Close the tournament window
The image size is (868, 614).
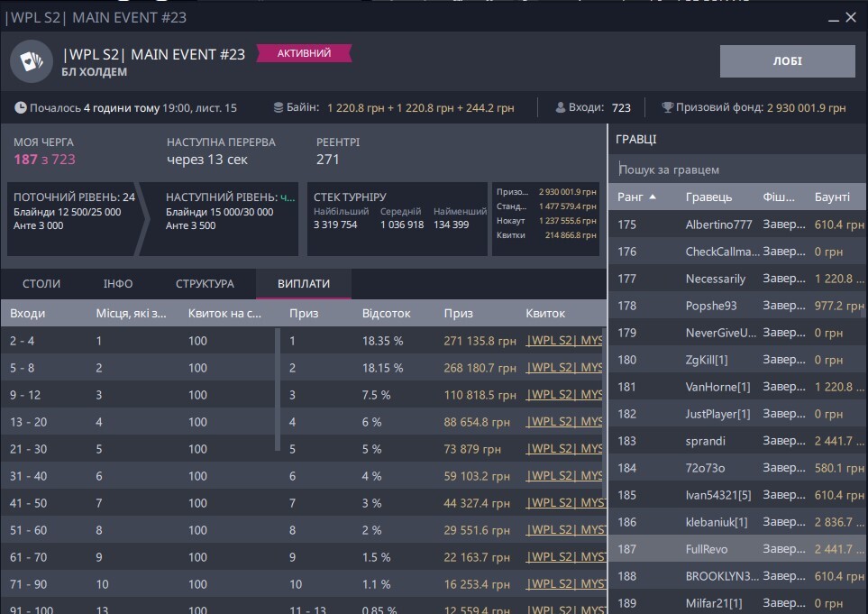coord(850,17)
